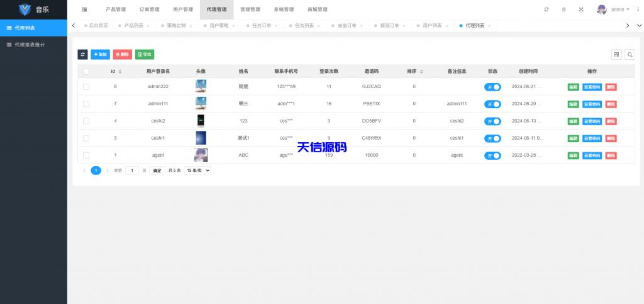Open the 系统管理 menu
This screenshot has width=644, height=304.
(284, 9)
